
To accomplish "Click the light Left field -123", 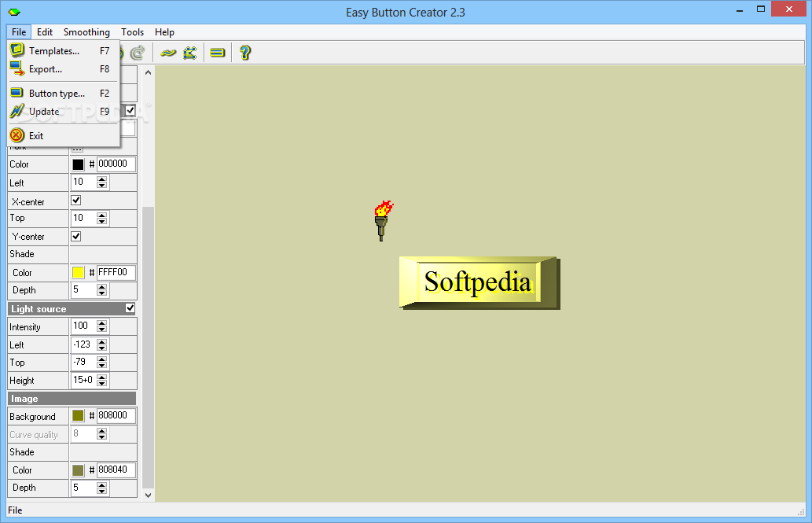I will pos(84,344).
